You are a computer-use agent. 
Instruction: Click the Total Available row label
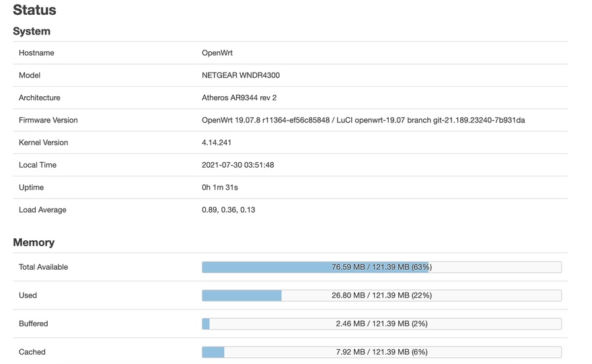[44, 267]
